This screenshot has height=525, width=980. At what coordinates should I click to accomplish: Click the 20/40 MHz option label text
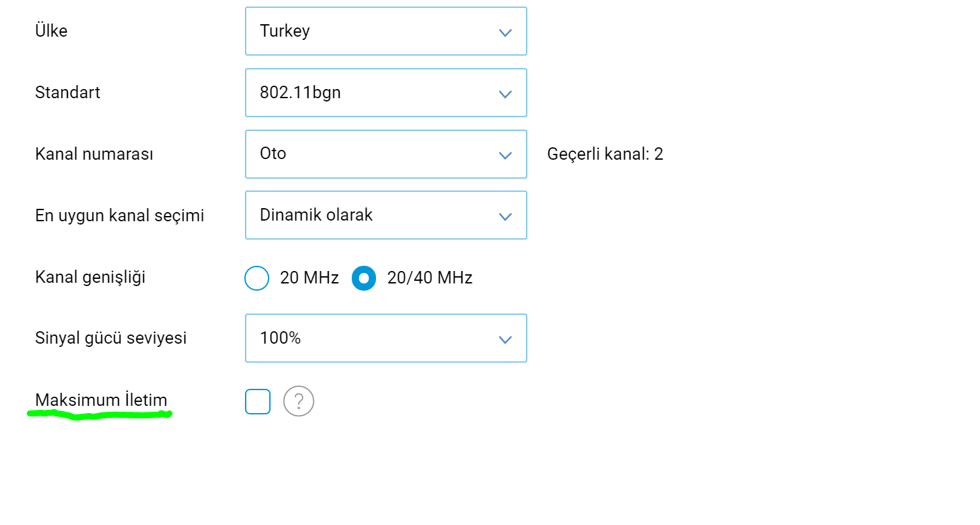point(430,278)
